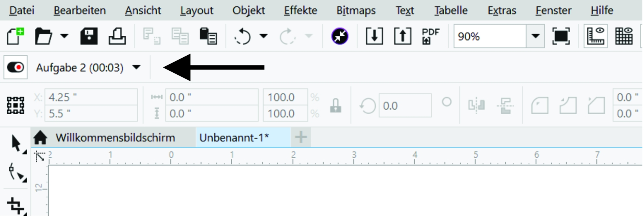Select the Pick arrow tool
The width and height of the screenshot is (644, 219).
[x=16, y=143]
